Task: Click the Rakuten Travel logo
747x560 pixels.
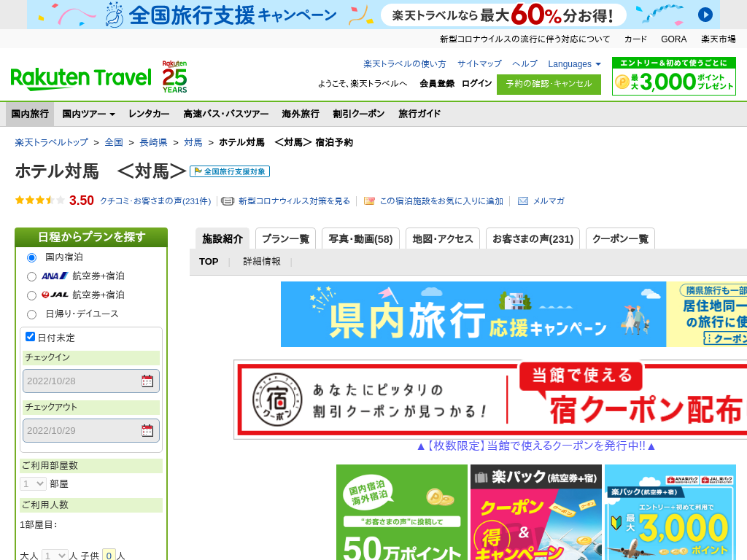Action: (80, 79)
